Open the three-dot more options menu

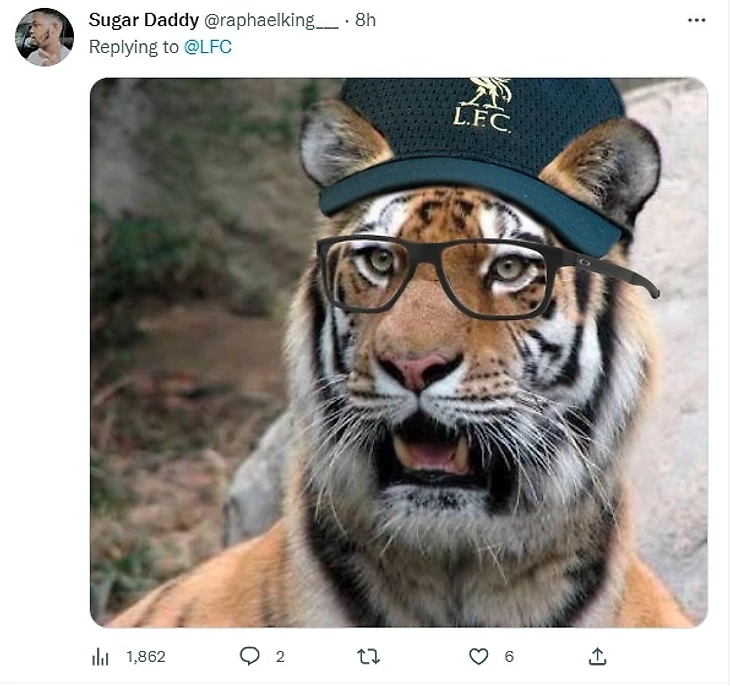(x=696, y=20)
